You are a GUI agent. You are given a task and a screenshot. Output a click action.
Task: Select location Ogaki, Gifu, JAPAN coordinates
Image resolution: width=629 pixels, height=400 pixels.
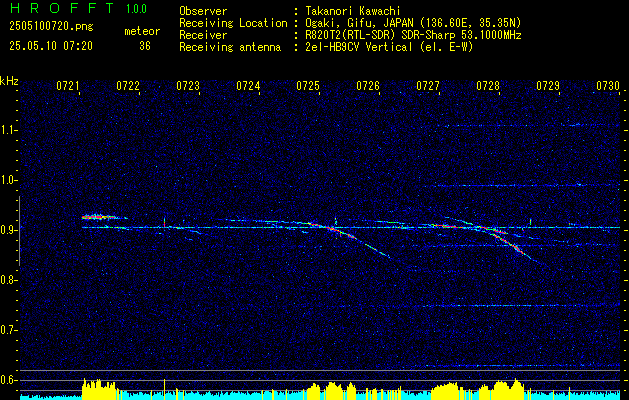point(413,23)
